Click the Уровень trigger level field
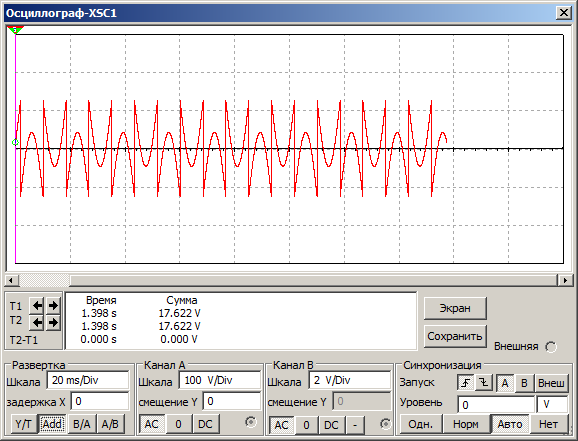The height and width of the screenshot is (441, 578). [x=496, y=405]
